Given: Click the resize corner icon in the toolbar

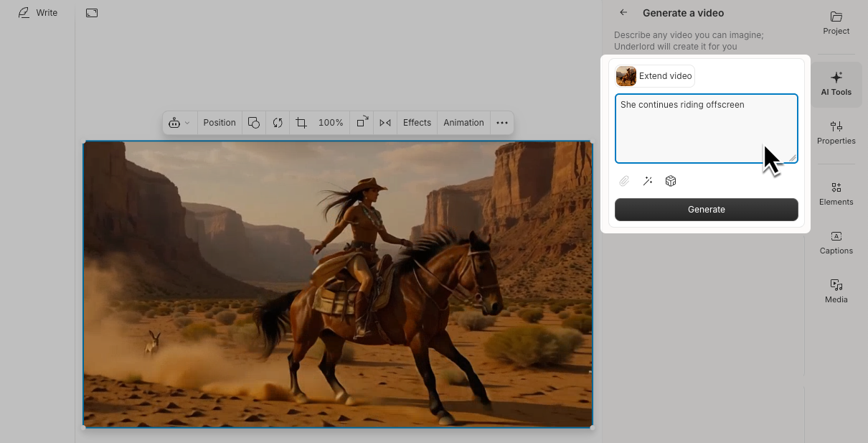Looking at the screenshot, I should coord(363,123).
